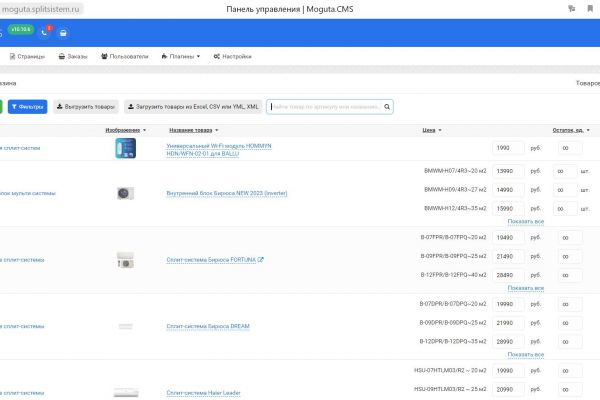Screen dimensions: 600x400
Task: Click the browser translate icon
Action: point(572,8)
